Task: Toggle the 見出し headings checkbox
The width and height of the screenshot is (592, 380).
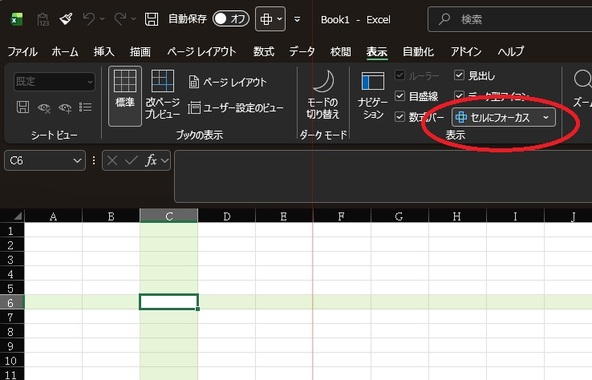Action: (x=459, y=76)
